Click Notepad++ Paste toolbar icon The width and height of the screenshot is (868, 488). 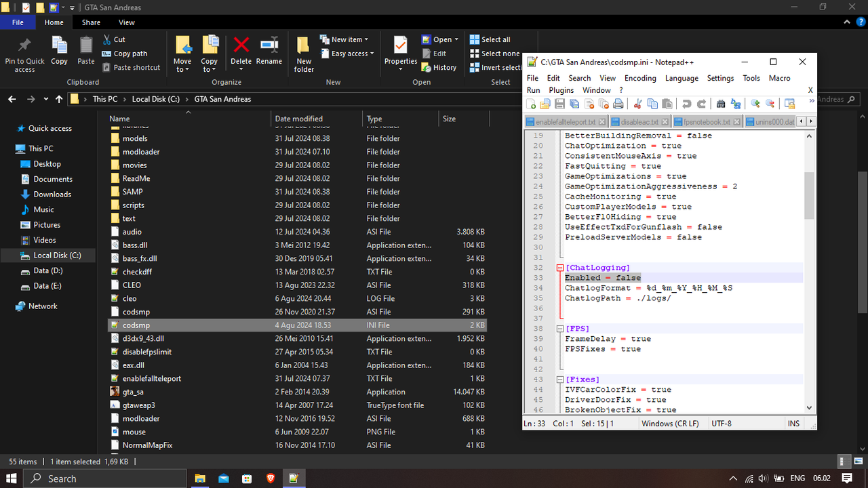[667, 104]
